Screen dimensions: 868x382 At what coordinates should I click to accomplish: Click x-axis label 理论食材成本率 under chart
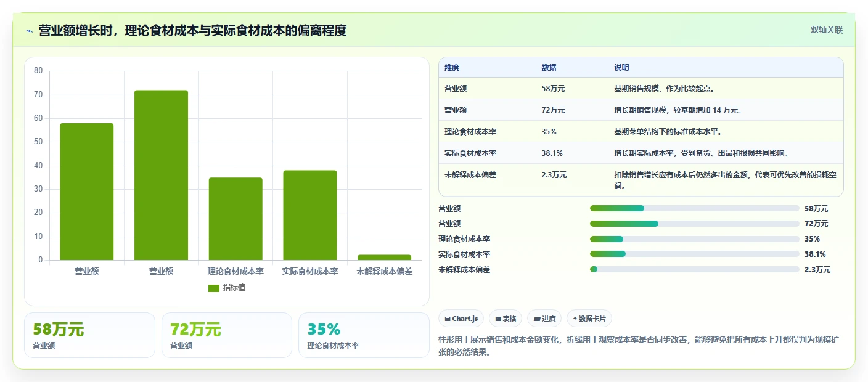tap(235, 271)
